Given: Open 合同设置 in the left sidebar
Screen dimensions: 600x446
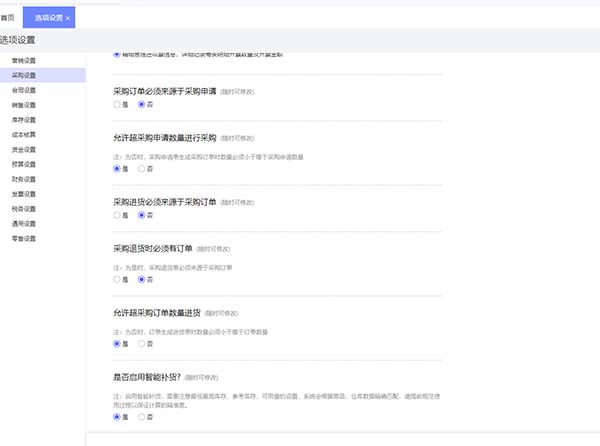Looking at the screenshot, I should (x=24, y=90).
